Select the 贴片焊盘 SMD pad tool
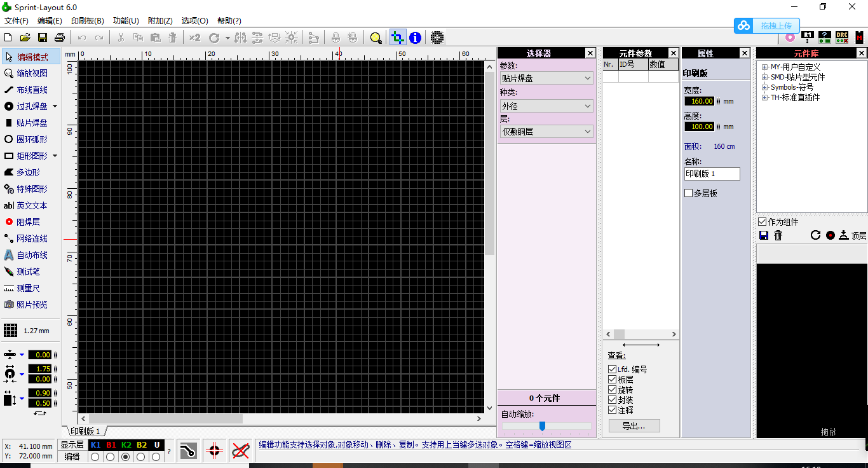 coord(31,123)
